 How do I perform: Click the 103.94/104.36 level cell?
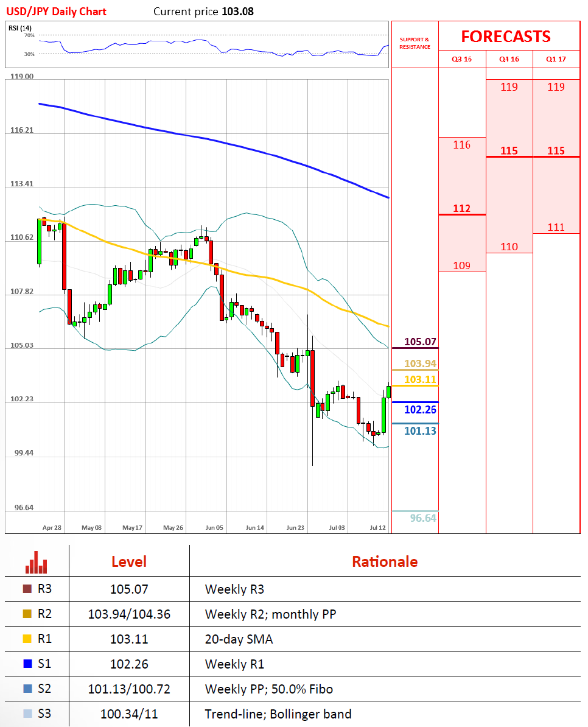(x=129, y=614)
